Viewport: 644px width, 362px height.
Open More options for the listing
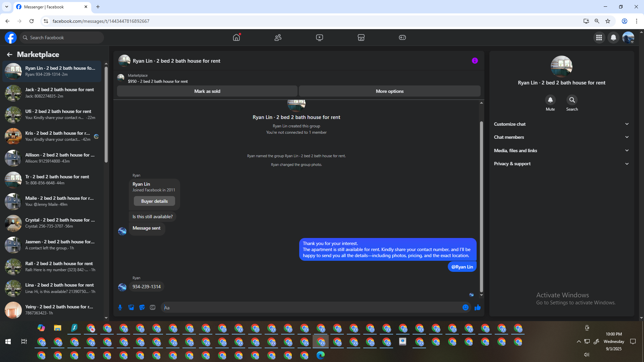pos(390,91)
